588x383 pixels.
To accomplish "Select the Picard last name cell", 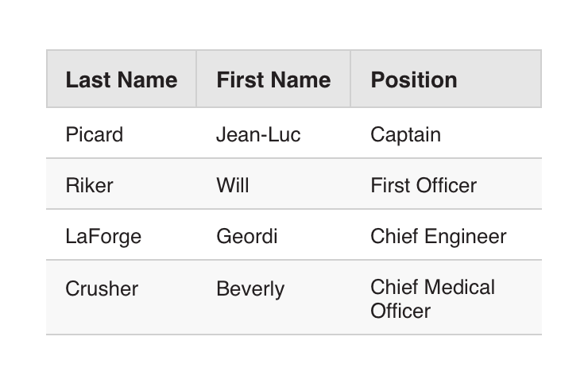I will (95, 134).
